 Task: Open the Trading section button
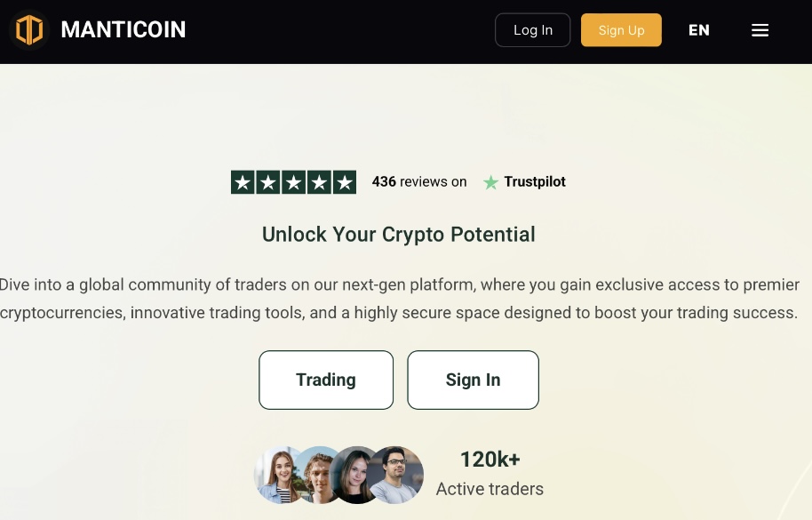click(x=326, y=380)
